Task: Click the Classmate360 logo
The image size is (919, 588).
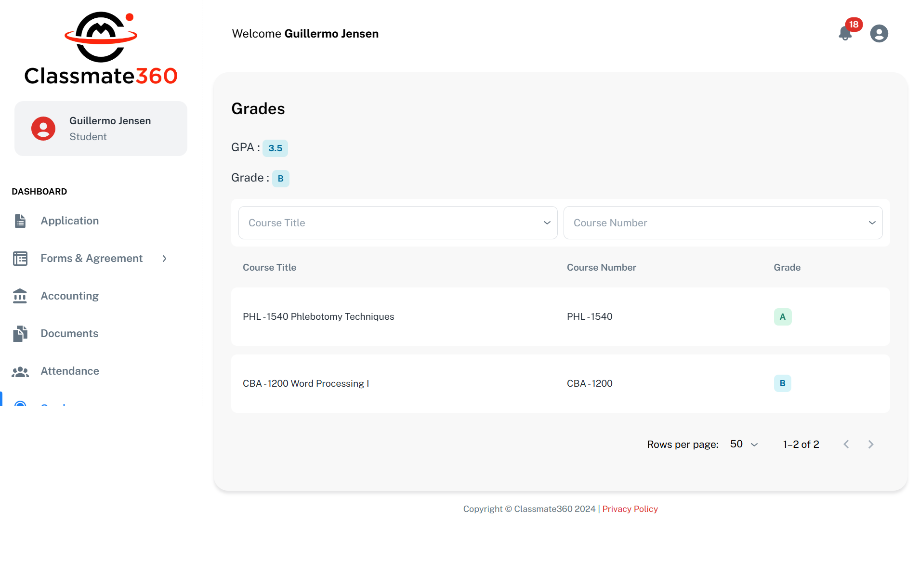Action: tap(101, 49)
